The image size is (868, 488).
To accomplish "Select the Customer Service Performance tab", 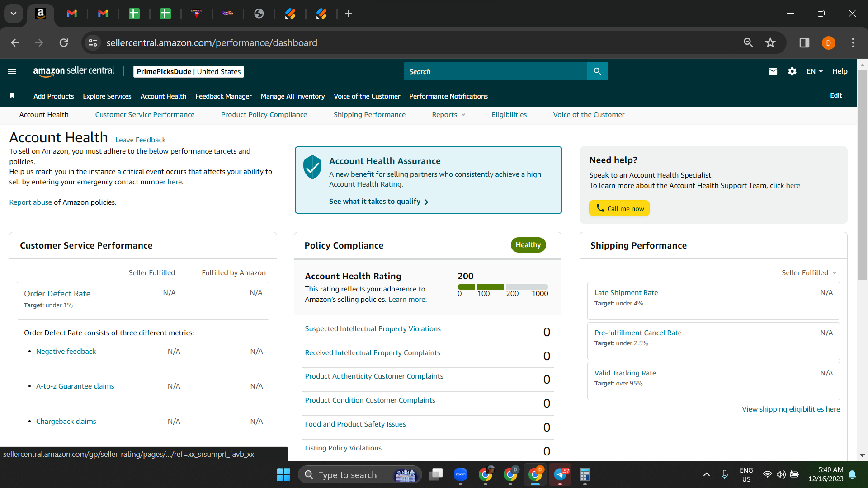I will pos(145,115).
